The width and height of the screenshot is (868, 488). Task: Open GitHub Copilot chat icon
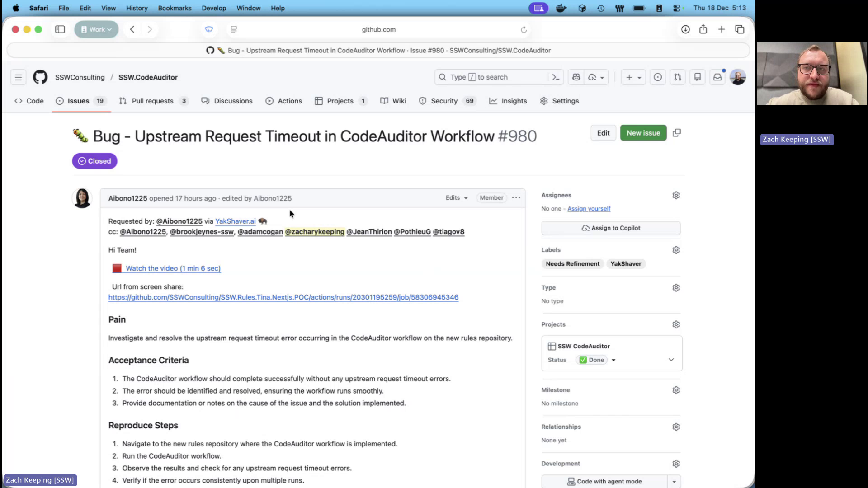click(576, 77)
